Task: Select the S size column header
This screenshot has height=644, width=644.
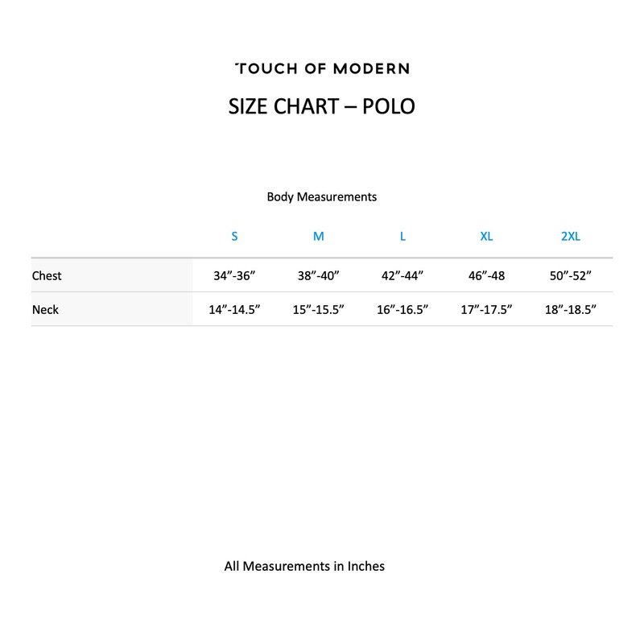Action: point(234,236)
